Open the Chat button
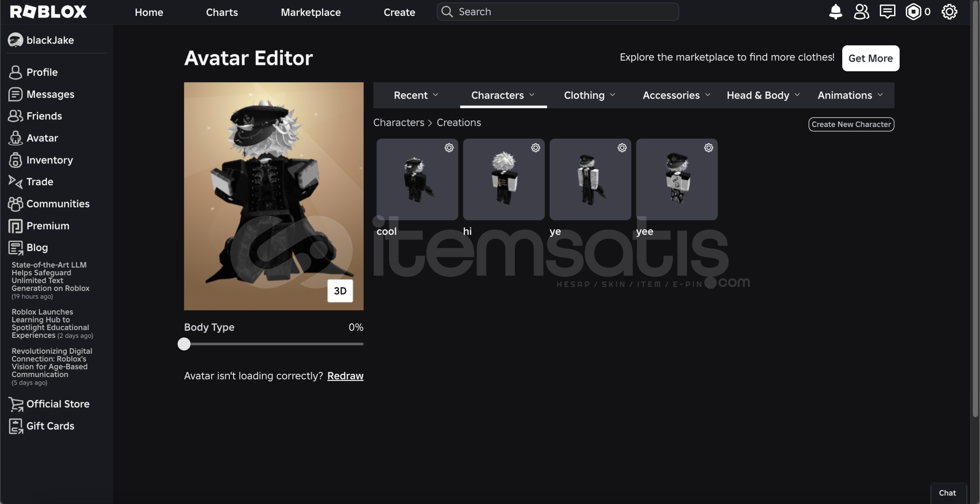980x504 pixels. [947, 493]
